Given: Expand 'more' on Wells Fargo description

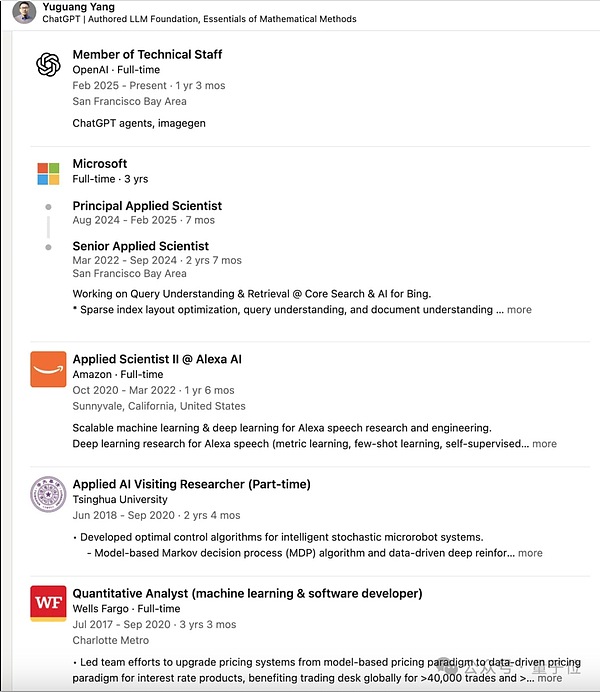Looking at the screenshot, I should (549, 677).
